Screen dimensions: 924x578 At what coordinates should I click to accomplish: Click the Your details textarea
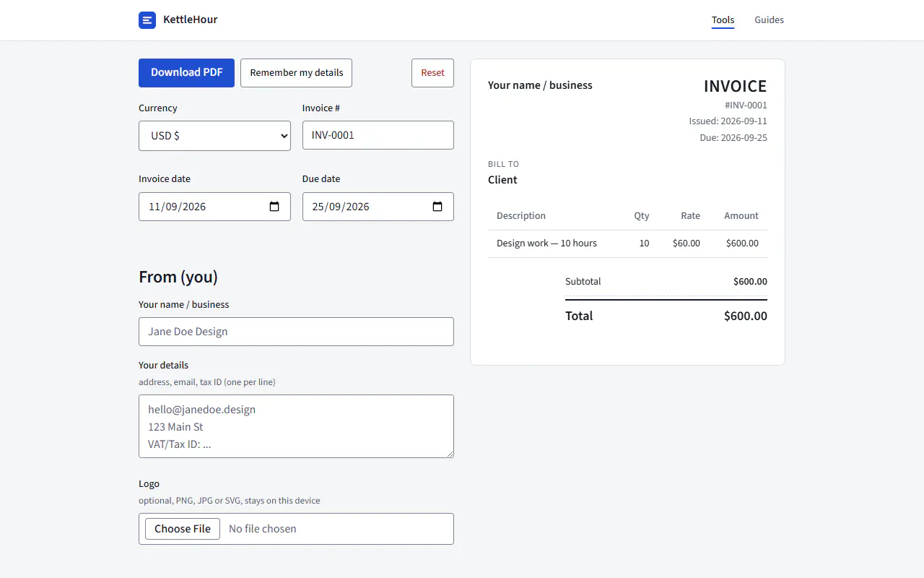coord(296,426)
